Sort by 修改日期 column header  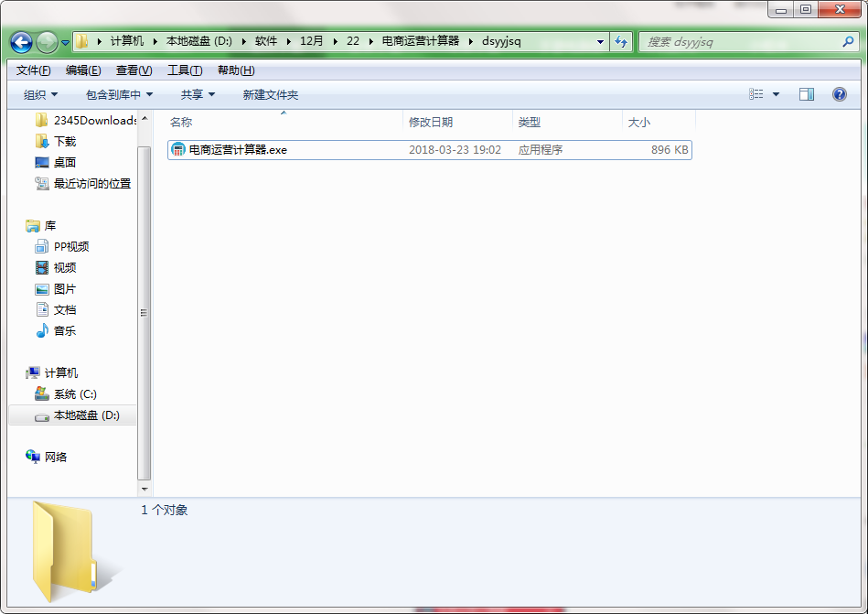[431, 122]
